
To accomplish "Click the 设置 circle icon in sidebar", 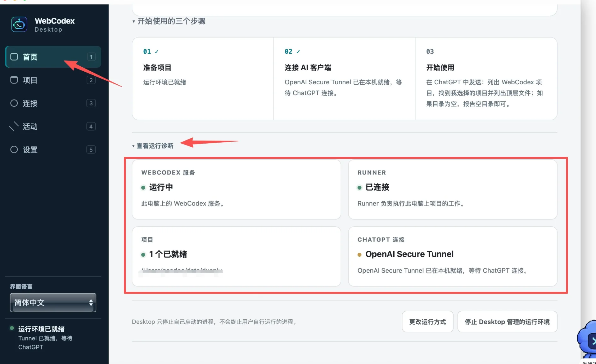I will pos(14,150).
